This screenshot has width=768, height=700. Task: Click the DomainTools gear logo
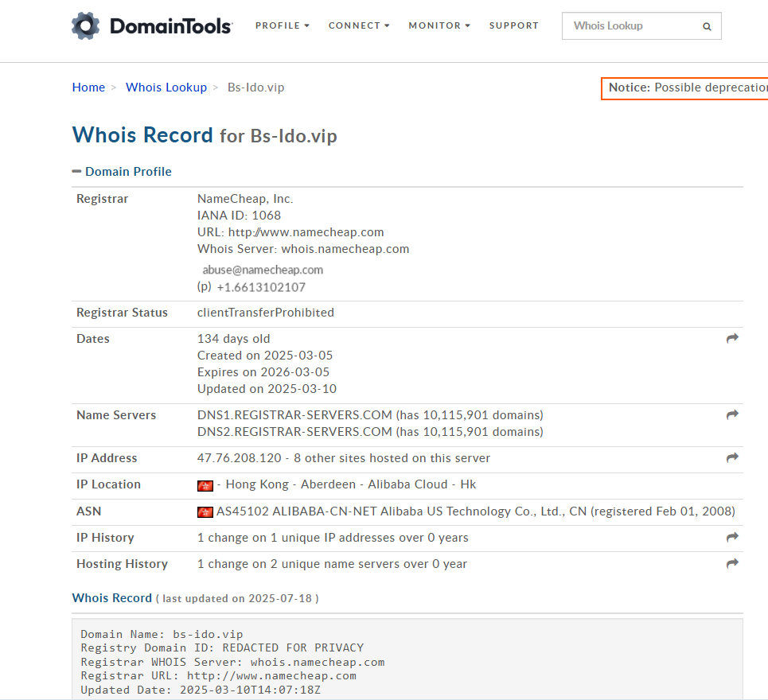point(86,26)
